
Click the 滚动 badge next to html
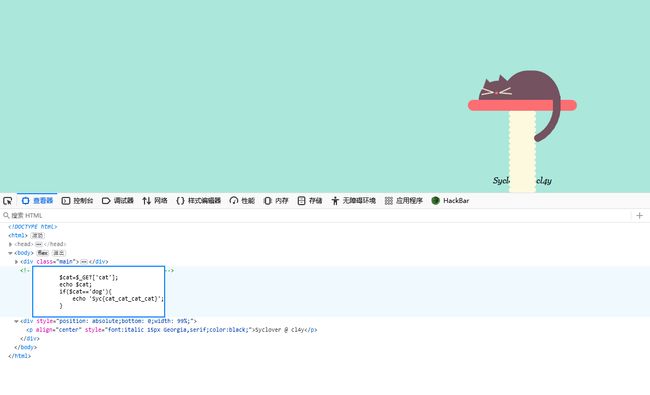37,235
